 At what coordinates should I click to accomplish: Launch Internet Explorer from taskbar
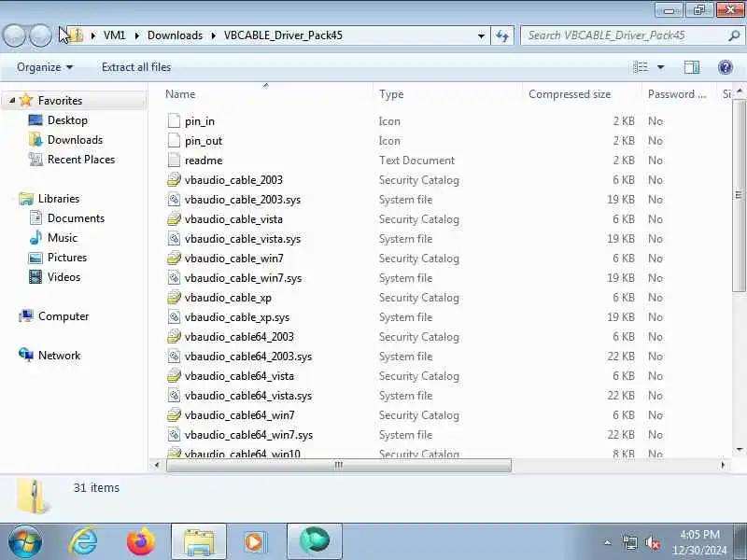click(83, 541)
